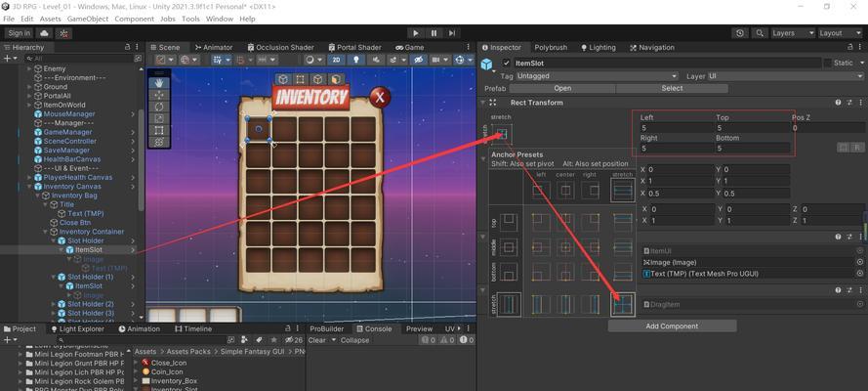Toggle the Static checkbox
Image resolution: width=868 pixels, height=391 pixels.
click(x=828, y=64)
